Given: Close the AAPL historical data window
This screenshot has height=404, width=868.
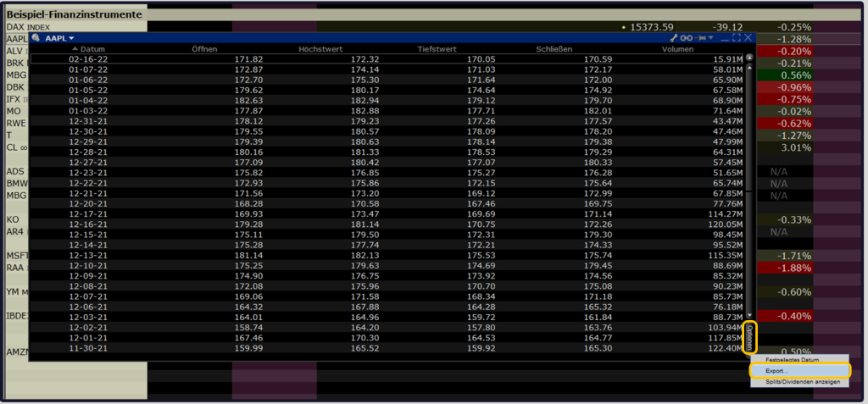Looking at the screenshot, I should [x=748, y=37].
